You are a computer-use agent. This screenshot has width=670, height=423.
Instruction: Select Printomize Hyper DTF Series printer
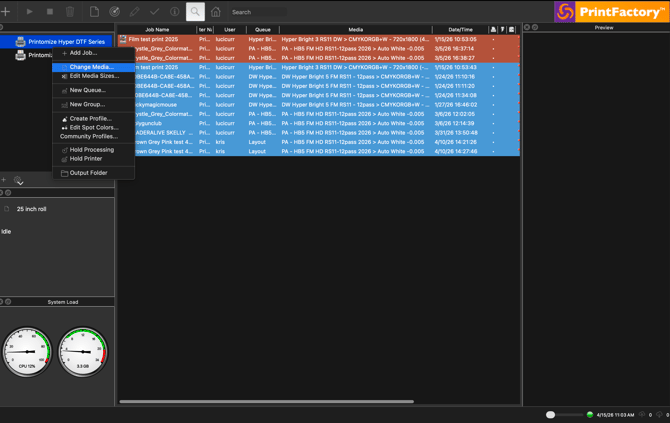(56, 41)
